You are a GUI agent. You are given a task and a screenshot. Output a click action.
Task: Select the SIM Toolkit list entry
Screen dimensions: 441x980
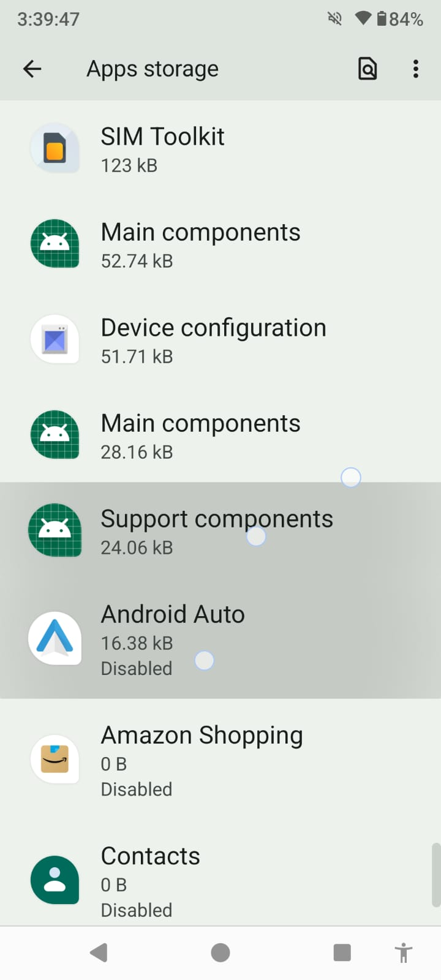click(x=221, y=149)
